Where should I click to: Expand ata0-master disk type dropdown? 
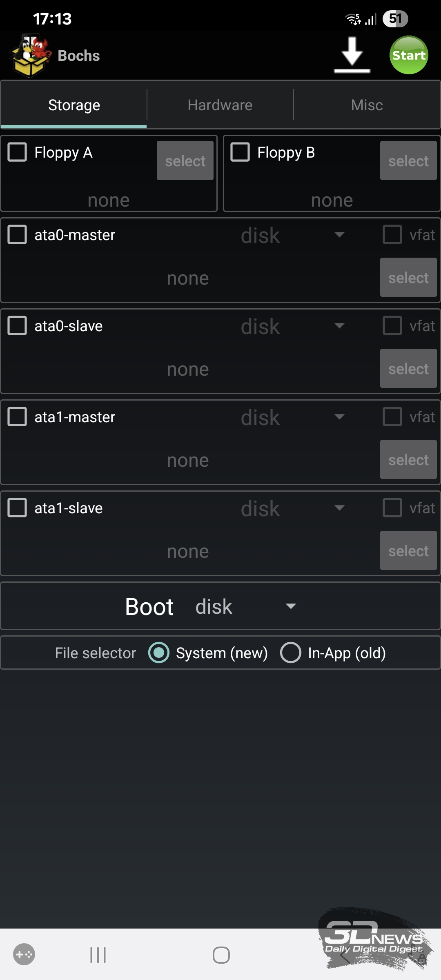click(292, 235)
